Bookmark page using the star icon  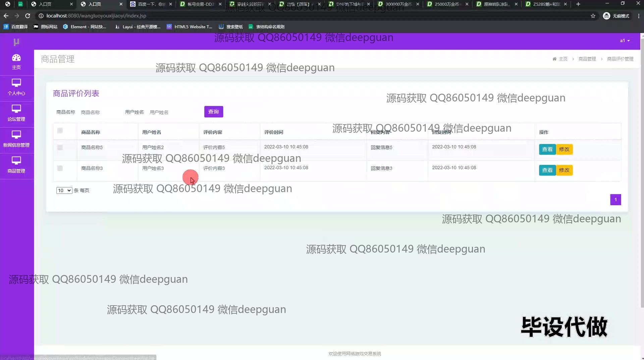[x=593, y=16]
